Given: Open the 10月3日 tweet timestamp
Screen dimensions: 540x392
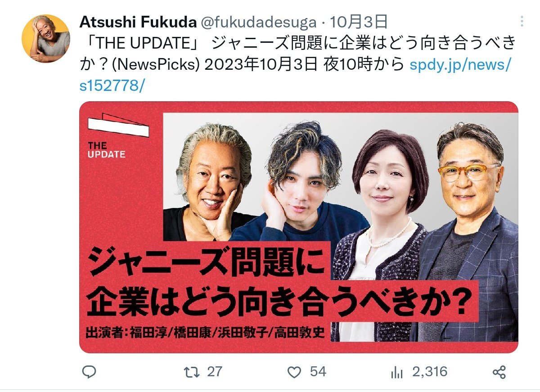Looking at the screenshot, I should pyautogui.click(x=359, y=22).
